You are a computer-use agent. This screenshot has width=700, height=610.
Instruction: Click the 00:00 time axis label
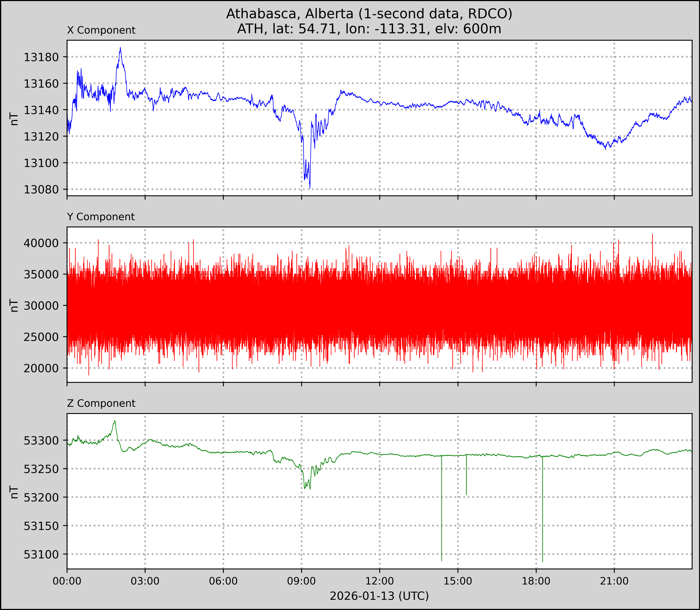(67, 581)
